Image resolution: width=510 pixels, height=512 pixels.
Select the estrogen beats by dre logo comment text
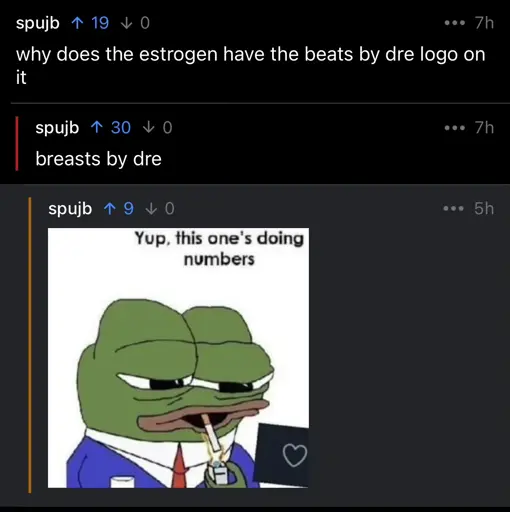click(251, 66)
